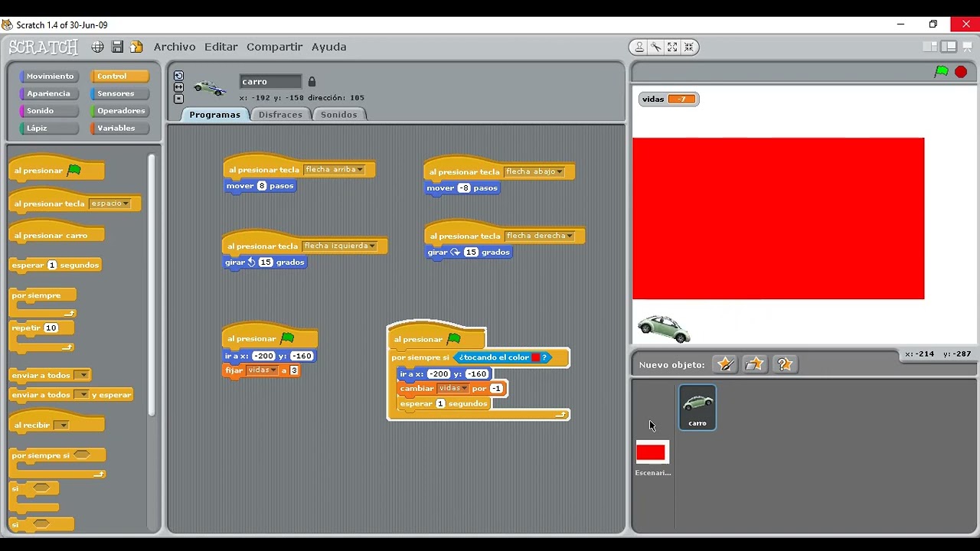Select the grow sprite tool
This screenshot has height=551, width=980.
coord(672,47)
